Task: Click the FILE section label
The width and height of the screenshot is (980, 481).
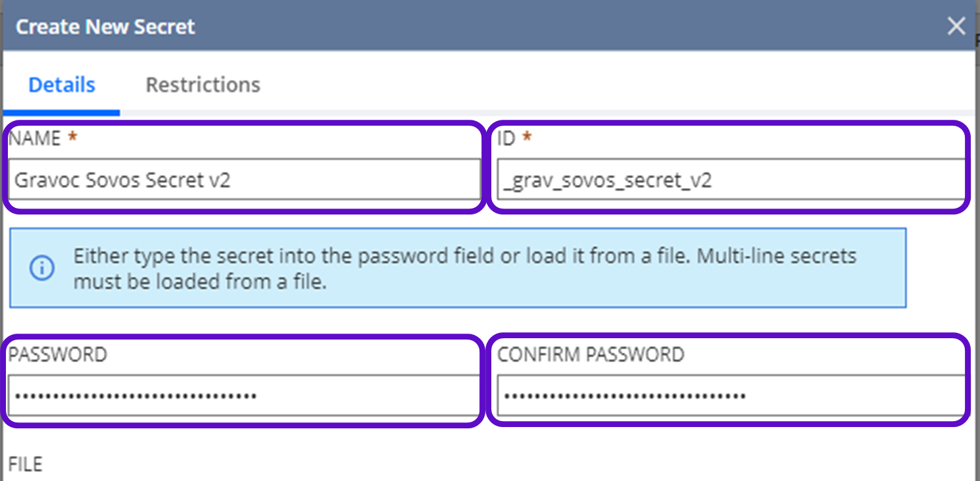Action: 26,465
